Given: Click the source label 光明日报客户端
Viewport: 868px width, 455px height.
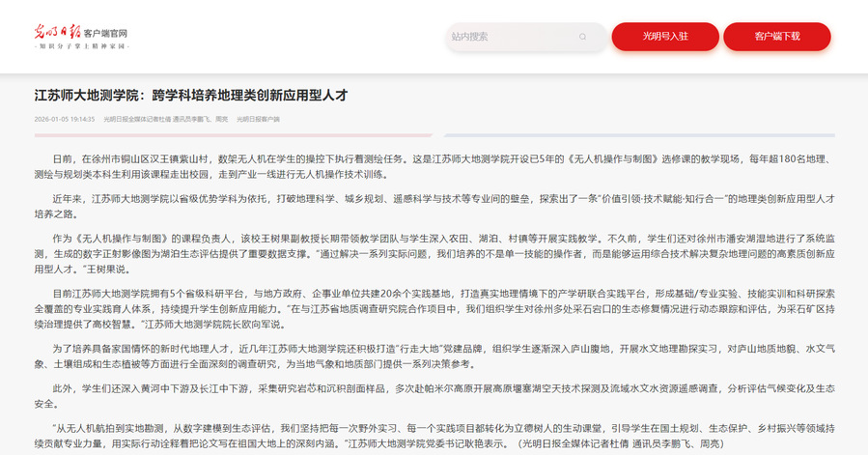Looking at the screenshot, I should 258,119.
